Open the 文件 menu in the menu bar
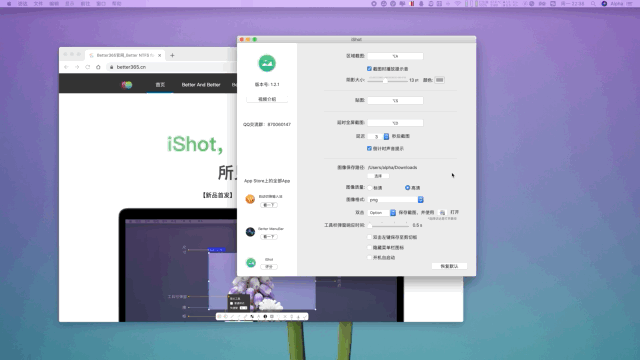The image size is (640, 360). [x=38, y=4]
